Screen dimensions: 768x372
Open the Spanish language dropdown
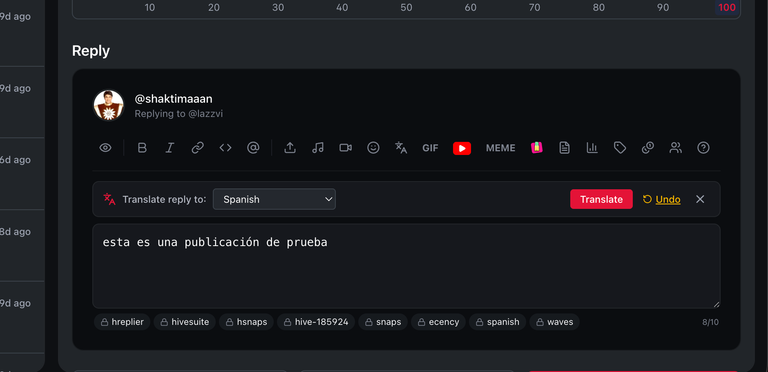tap(274, 199)
